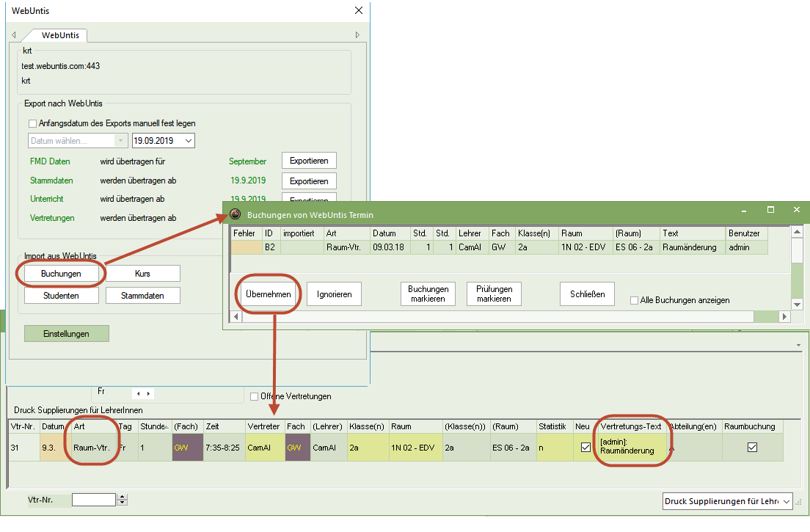Screen dimensions: 810x532
Task: Click the scroll up arrow in the Buchungen list
Action: pyautogui.click(x=797, y=232)
